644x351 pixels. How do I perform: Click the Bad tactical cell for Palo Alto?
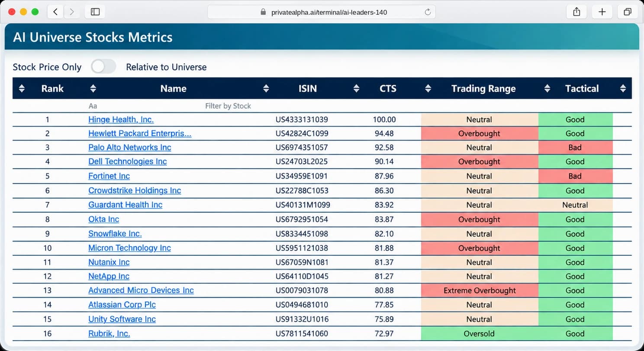coord(575,147)
